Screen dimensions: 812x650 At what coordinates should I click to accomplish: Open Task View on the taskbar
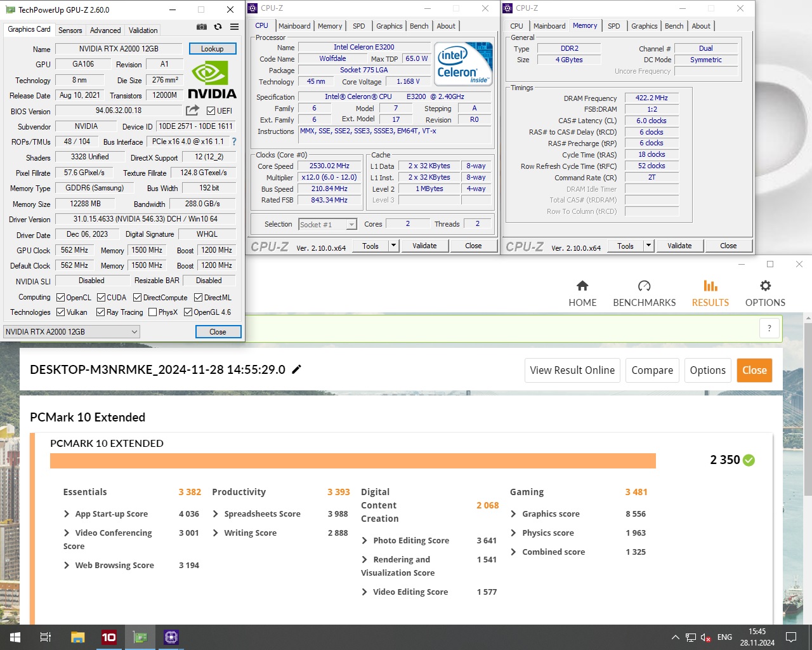(x=46, y=637)
